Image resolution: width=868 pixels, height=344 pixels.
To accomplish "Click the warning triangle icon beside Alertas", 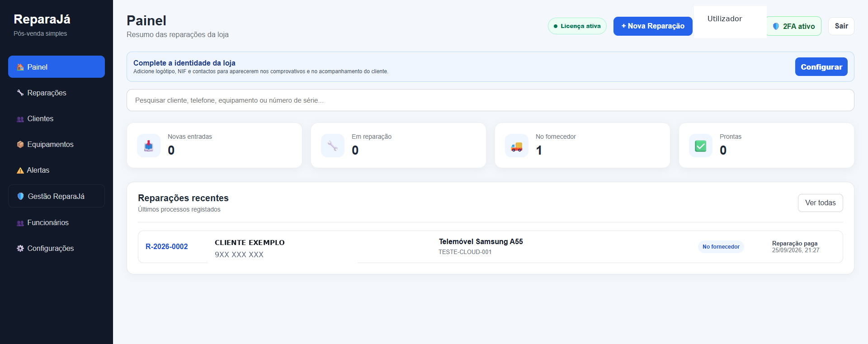I will click(x=20, y=170).
